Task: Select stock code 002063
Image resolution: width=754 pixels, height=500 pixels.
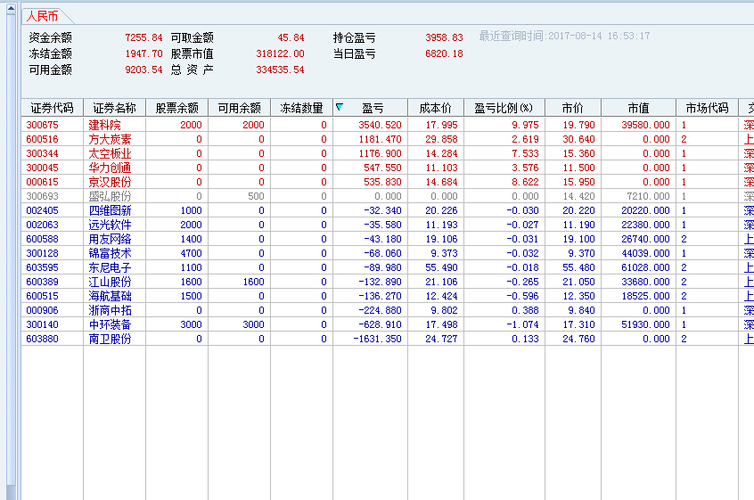Action: [x=42, y=225]
